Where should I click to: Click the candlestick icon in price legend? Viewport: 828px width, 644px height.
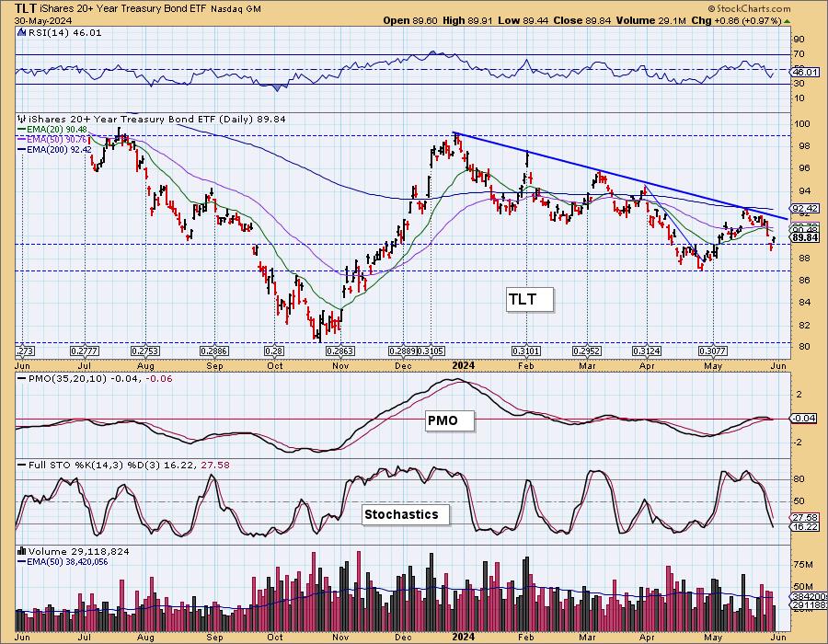(22, 119)
